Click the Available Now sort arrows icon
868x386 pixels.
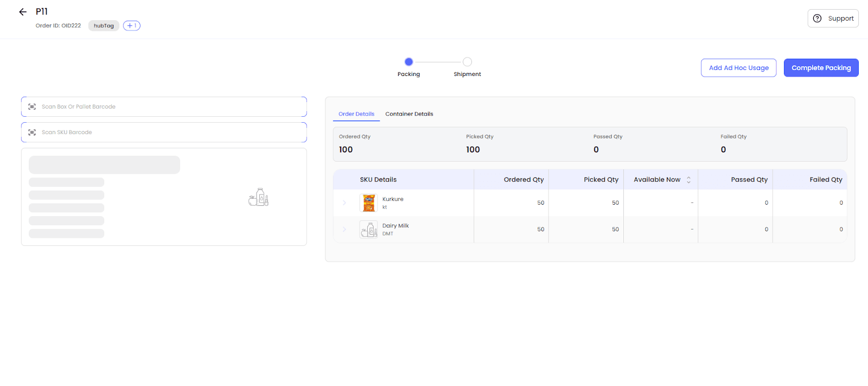point(688,180)
